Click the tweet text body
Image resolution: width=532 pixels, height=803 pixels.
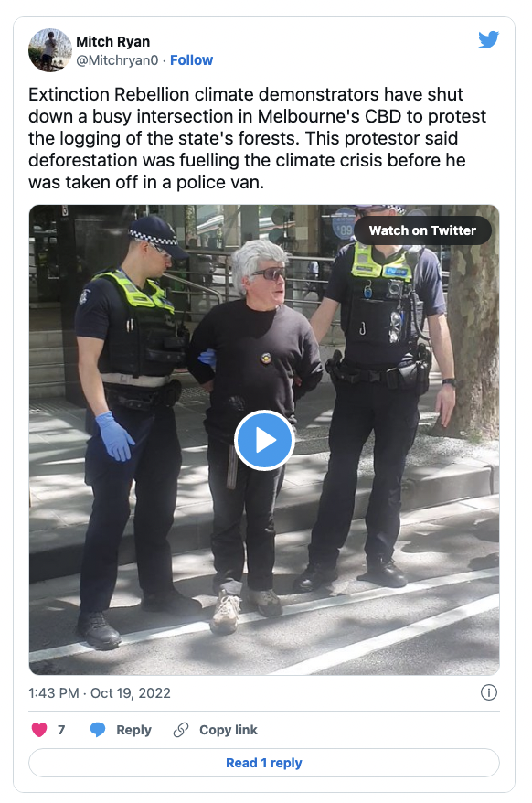(x=257, y=138)
